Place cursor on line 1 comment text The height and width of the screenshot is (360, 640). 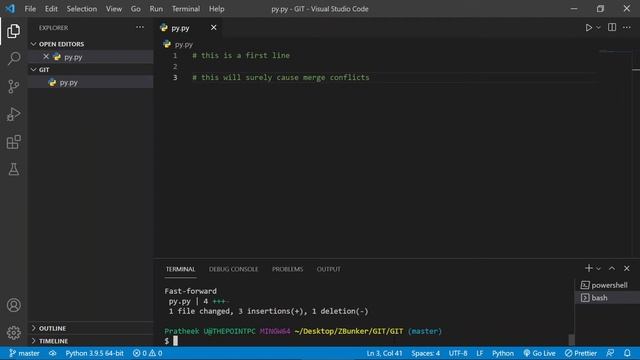pyautogui.click(x=241, y=56)
